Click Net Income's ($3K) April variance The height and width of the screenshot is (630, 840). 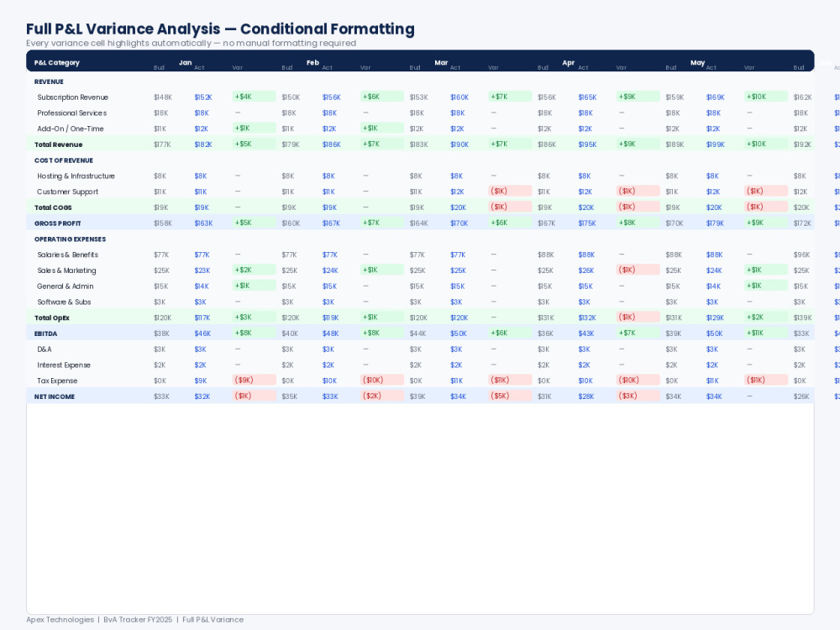click(638, 396)
